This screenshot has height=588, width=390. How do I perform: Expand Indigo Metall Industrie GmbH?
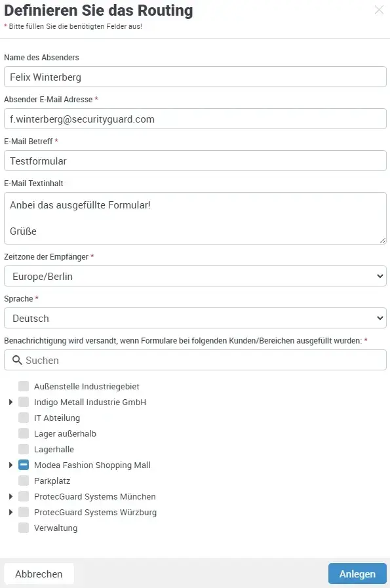pos(10,402)
